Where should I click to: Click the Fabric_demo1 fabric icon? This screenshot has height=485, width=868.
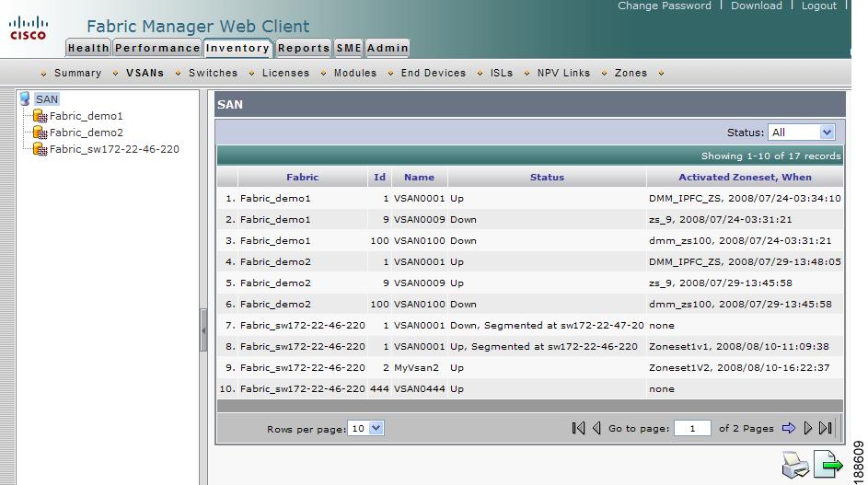40,116
